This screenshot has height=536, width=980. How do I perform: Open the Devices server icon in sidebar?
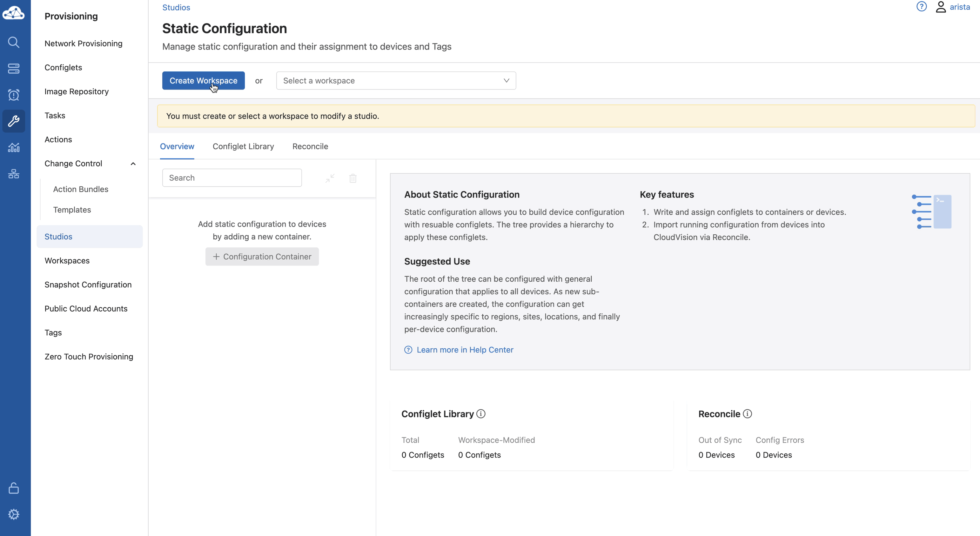(x=14, y=69)
